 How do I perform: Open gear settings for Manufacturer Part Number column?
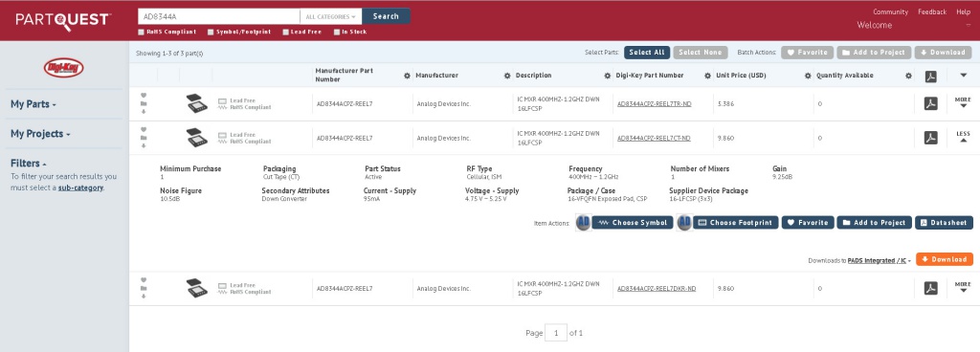[x=407, y=76]
